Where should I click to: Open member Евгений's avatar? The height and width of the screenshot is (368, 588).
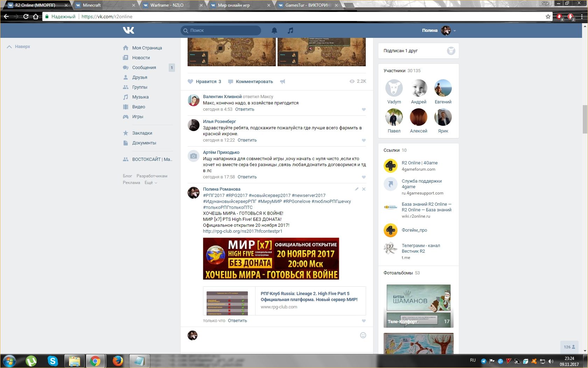click(443, 88)
